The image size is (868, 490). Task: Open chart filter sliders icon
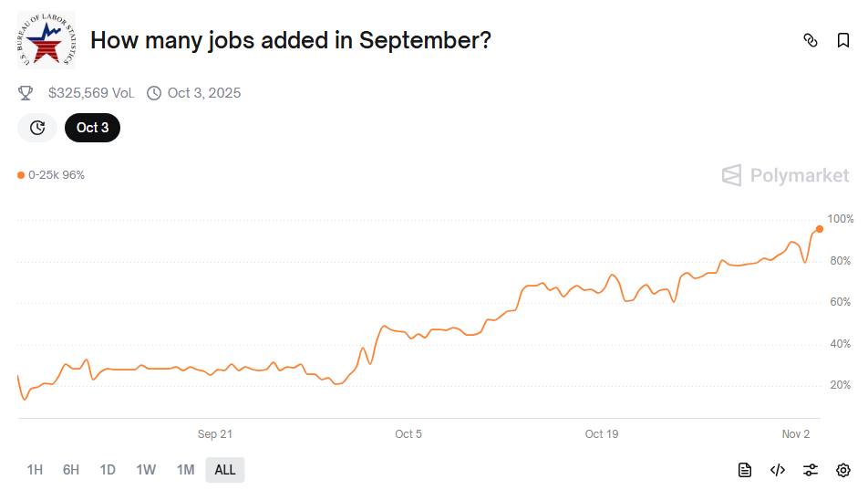click(x=811, y=470)
